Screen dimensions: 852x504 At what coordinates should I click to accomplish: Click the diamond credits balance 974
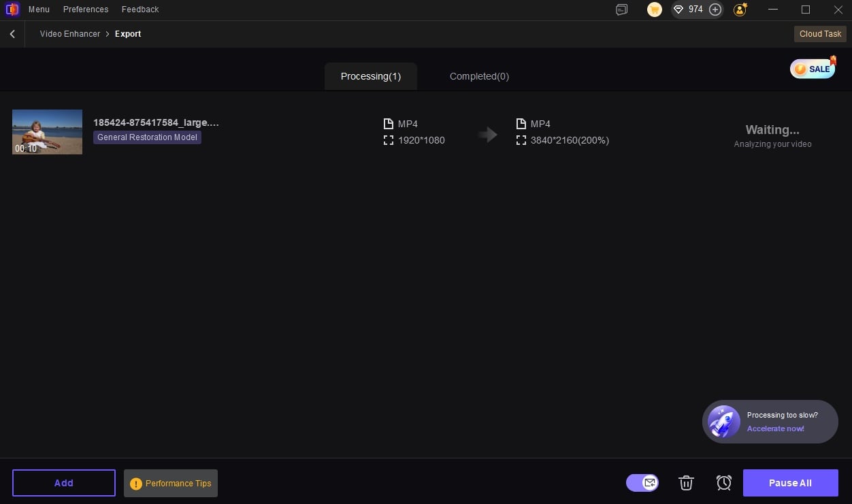pyautogui.click(x=687, y=10)
